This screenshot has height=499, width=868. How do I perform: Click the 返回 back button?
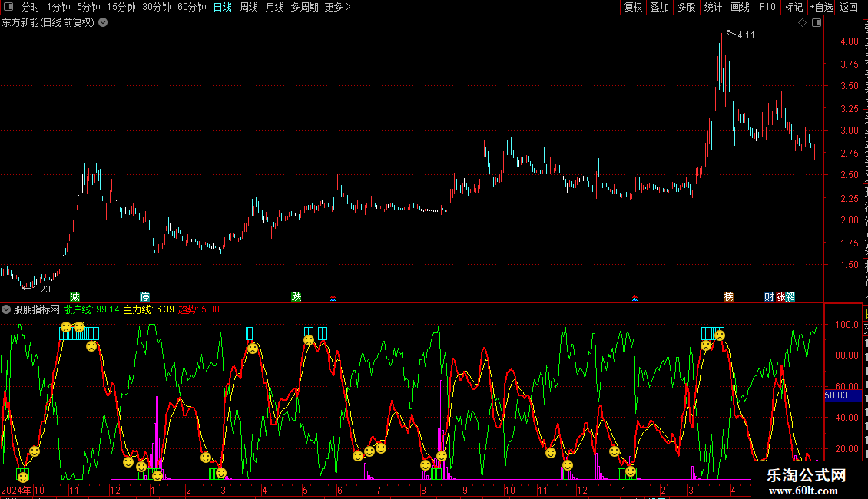(849, 7)
